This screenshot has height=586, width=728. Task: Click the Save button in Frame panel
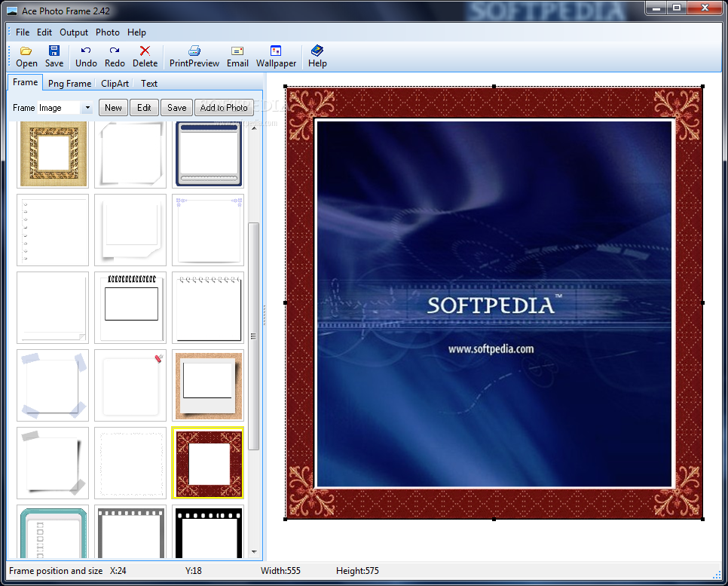(176, 108)
